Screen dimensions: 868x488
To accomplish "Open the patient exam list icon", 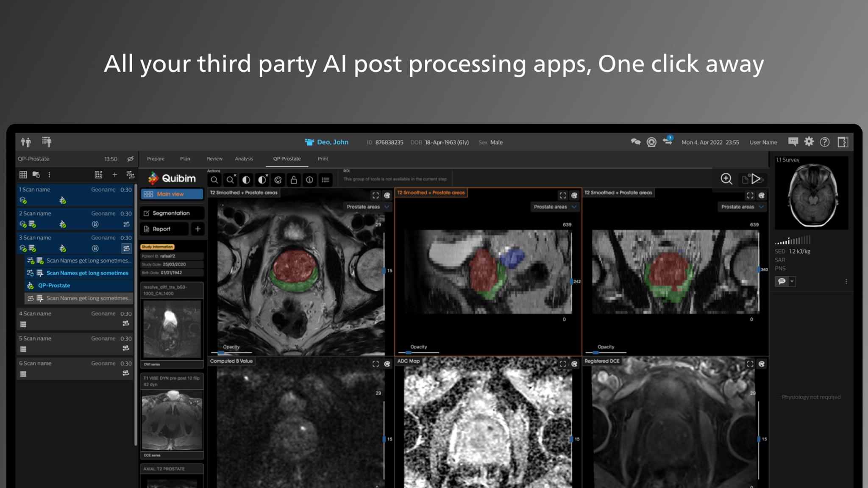I will [47, 141].
